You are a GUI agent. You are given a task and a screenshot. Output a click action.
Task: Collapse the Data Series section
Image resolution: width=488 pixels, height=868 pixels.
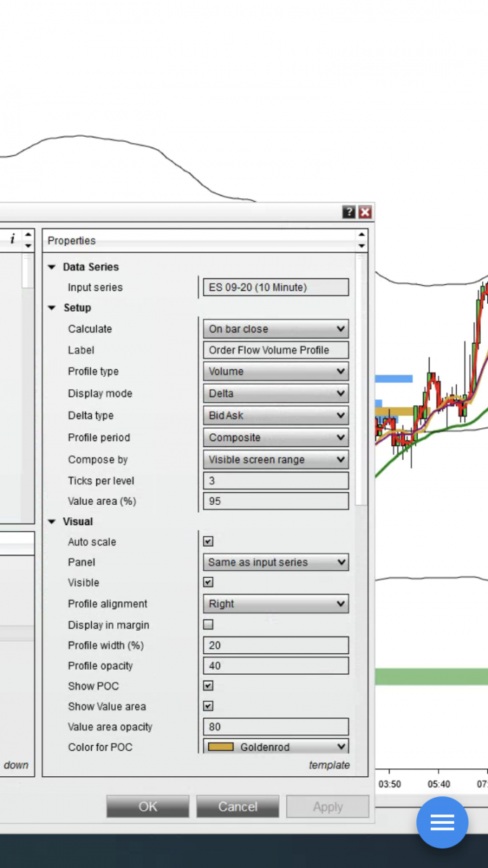[51, 267]
